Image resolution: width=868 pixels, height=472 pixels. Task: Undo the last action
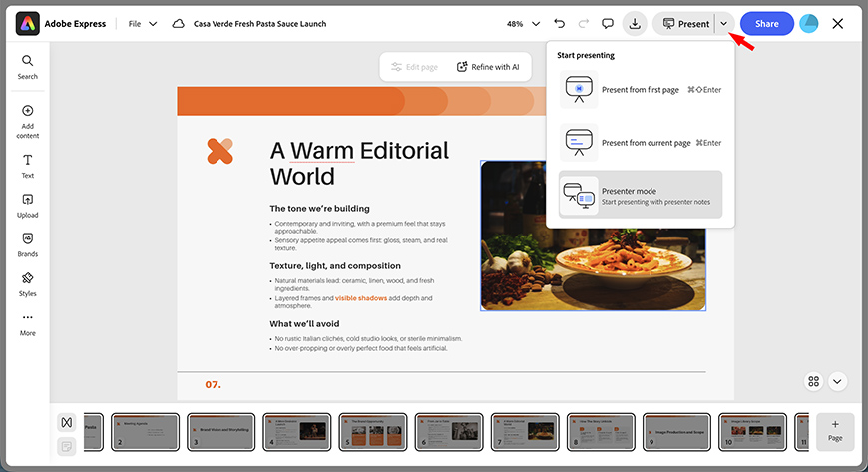point(559,23)
